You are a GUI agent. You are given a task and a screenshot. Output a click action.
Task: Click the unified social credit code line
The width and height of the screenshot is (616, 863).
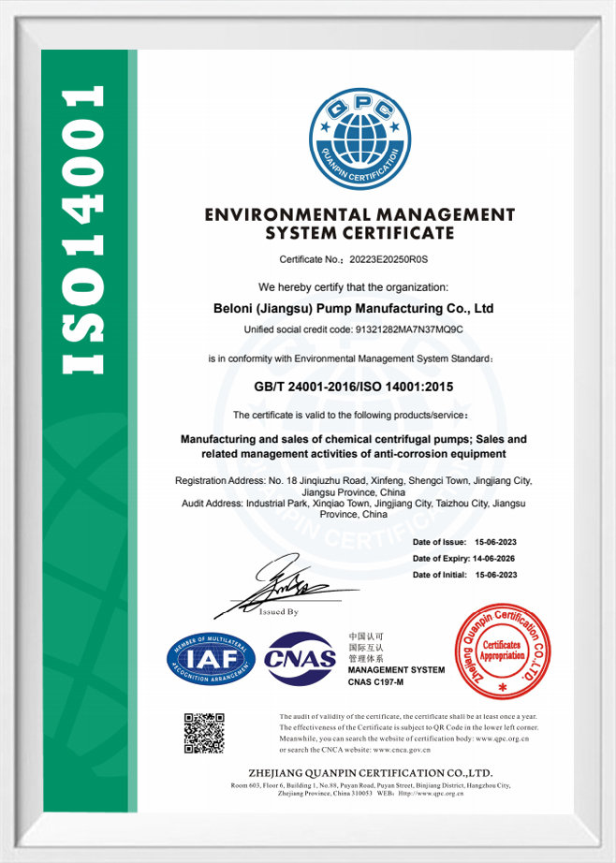pos(354,329)
